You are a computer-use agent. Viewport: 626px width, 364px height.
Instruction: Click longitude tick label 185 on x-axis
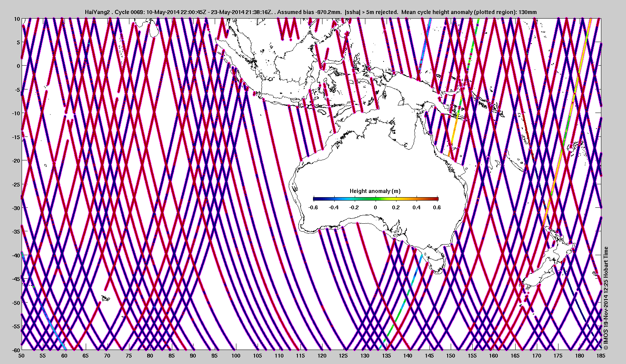click(601, 356)
